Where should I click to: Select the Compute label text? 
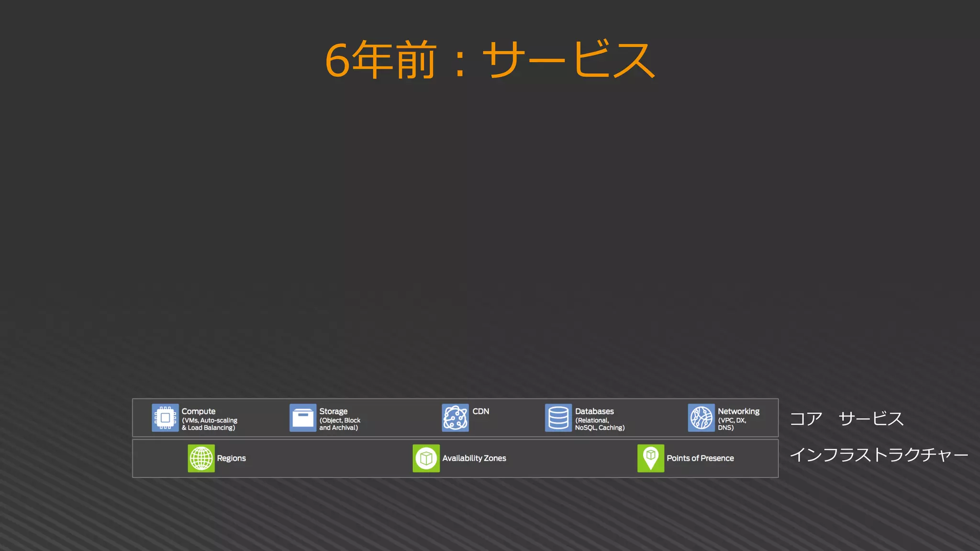tap(198, 411)
